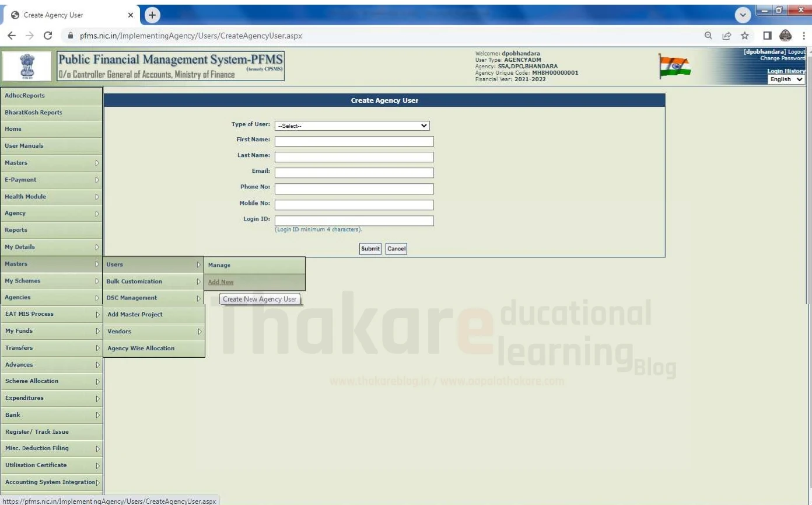The height and width of the screenshot is (505, 812).
Task: Select Agency Wise Allocation
Action: point(154,349)
